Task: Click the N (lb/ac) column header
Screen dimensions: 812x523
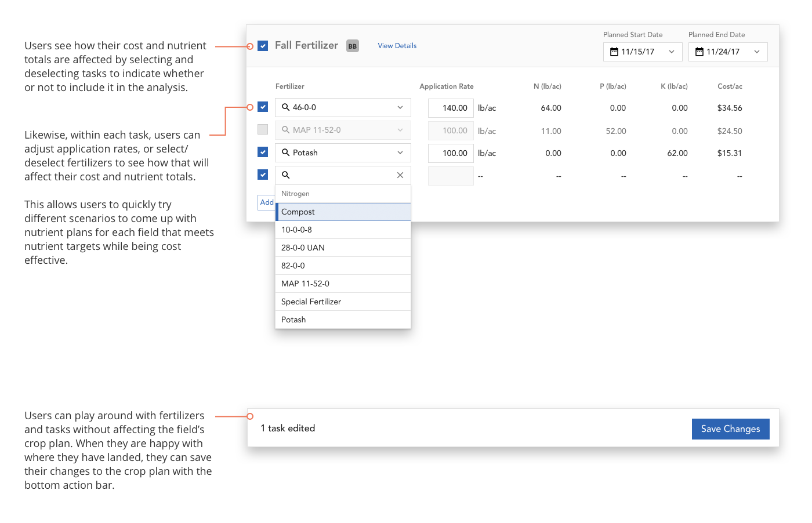Action: [548, 86]
